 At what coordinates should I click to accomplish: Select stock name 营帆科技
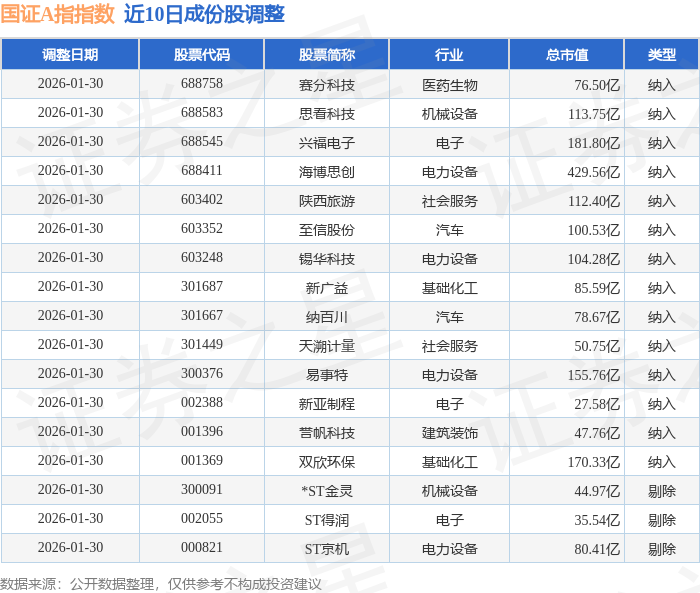coord(327,433)
